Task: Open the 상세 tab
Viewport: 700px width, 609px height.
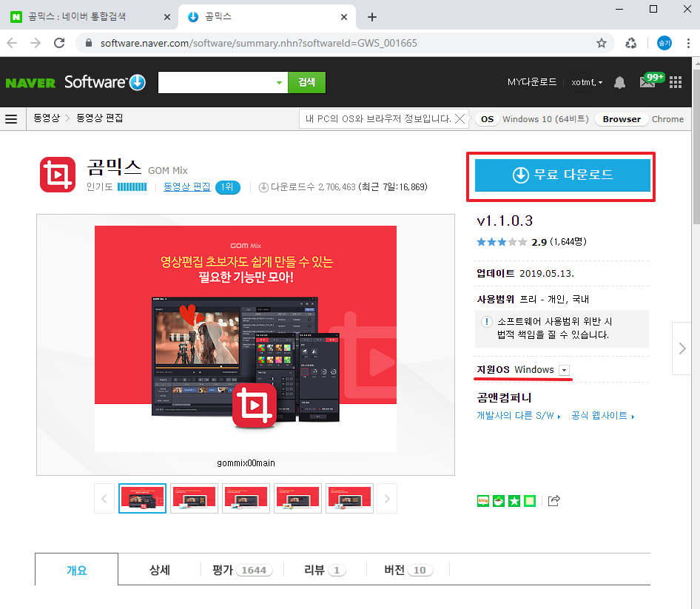Action: click(x=159, y=571)
